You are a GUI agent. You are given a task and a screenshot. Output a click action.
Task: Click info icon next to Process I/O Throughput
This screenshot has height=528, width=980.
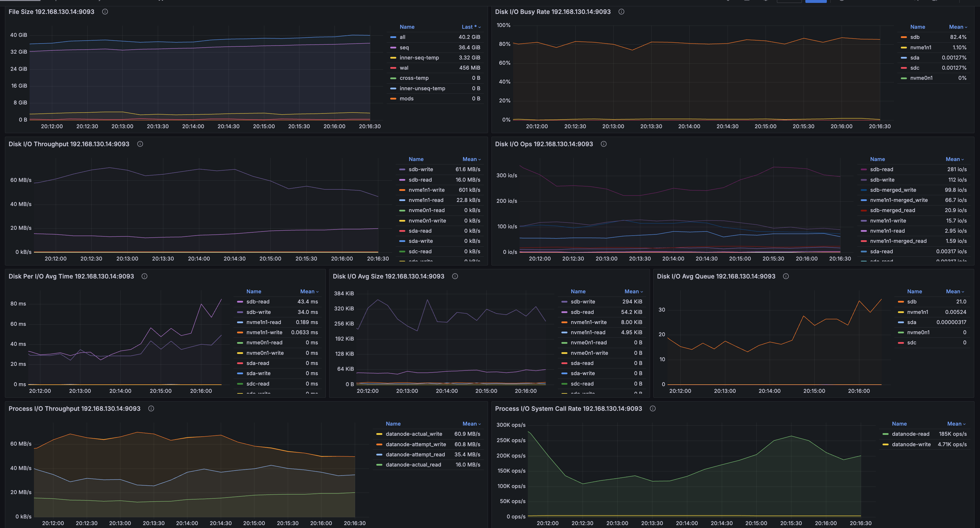point(151,408)
